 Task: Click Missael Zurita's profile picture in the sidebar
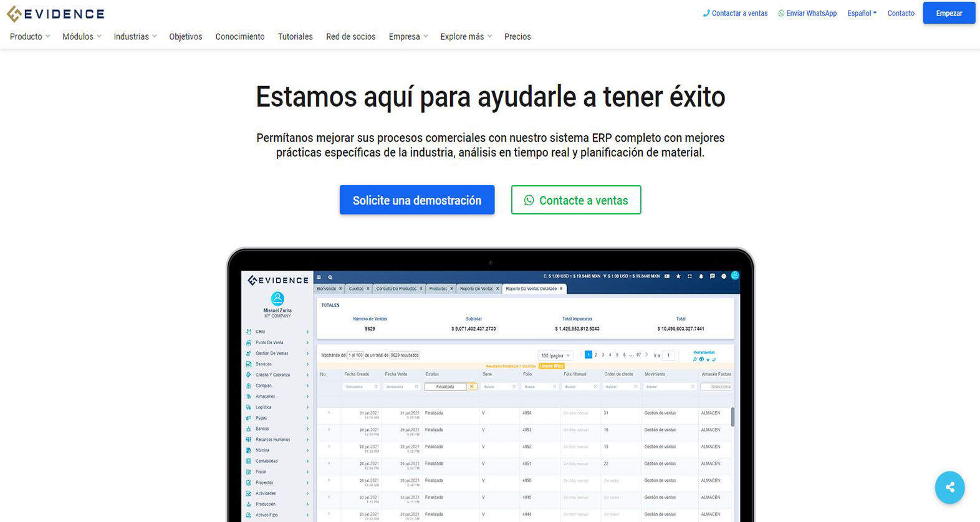coord(277,299)
